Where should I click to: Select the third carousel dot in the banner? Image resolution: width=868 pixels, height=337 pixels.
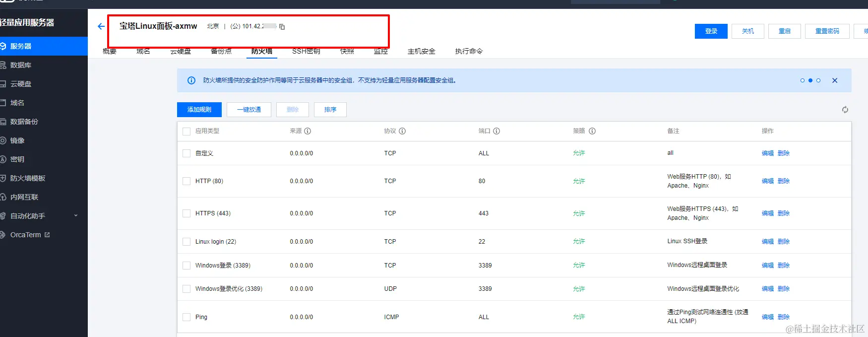[x=818, y=80]
